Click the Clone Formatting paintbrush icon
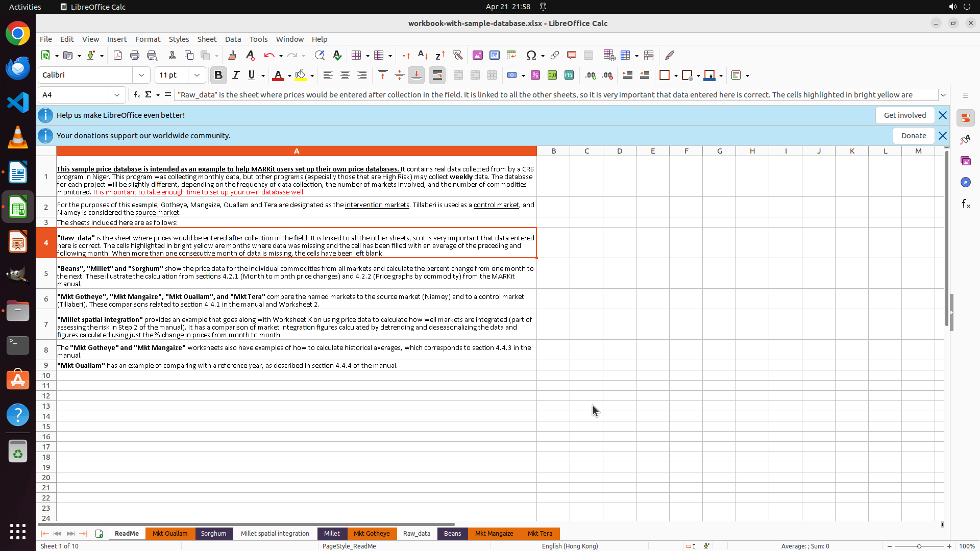The image size is (980, 551). click(232, 55)
